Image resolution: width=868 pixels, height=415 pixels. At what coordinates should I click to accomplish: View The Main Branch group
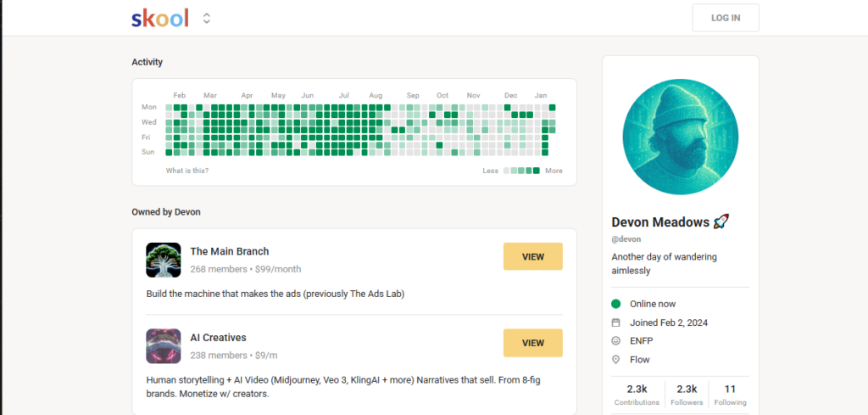(x=532, y=256)
